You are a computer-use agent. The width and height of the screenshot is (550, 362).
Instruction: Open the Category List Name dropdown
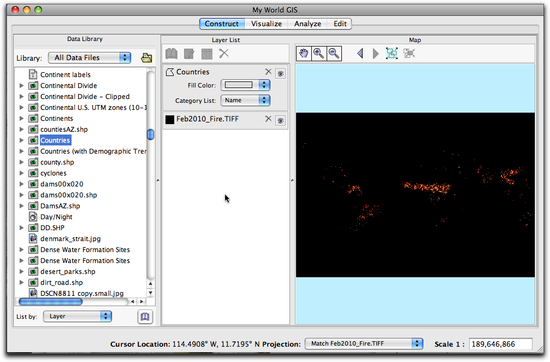pos(246,100)
